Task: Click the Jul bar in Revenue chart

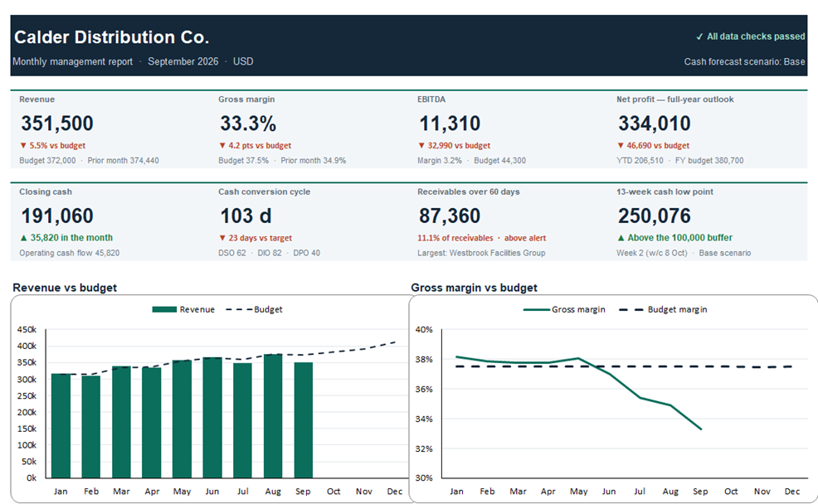Action: click(242, 420)
